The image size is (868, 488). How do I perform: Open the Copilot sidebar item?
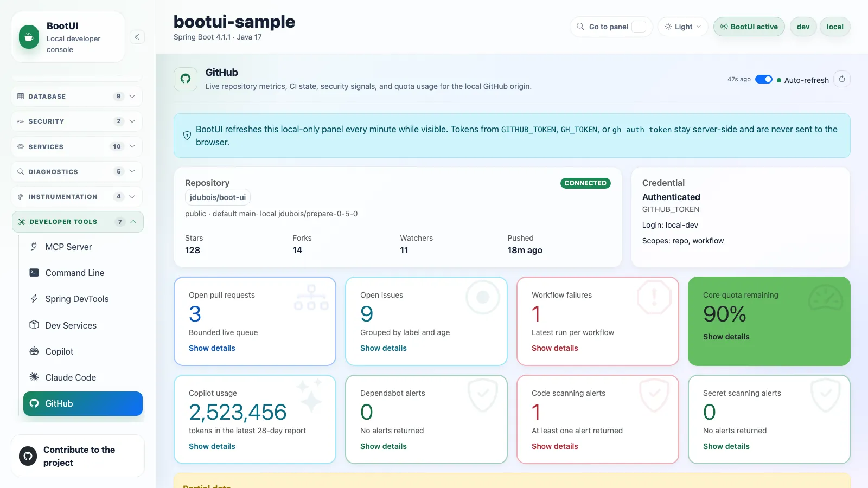coord(83,351)
